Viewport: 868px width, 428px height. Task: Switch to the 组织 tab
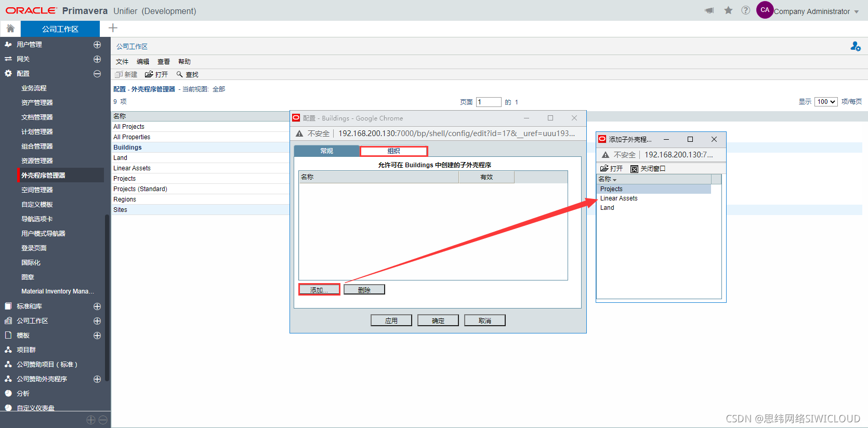[394, 151]
